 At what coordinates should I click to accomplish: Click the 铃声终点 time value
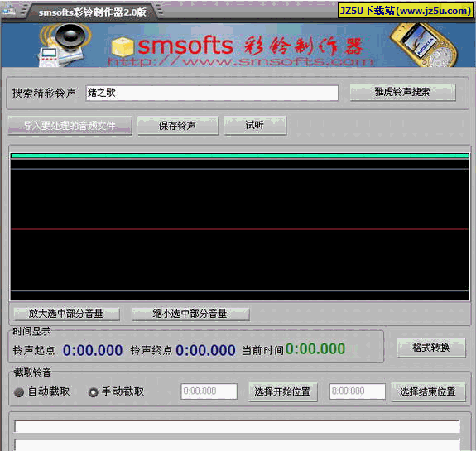(x=205, y=350)
